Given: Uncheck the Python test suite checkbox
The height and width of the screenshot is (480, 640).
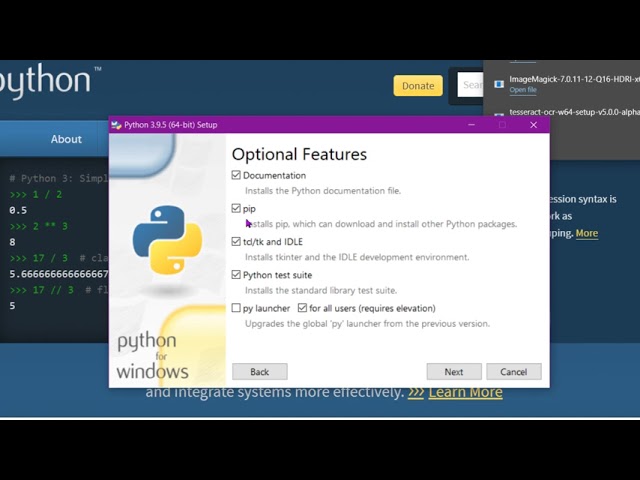Looking at the screenshot, I should 236,275.
